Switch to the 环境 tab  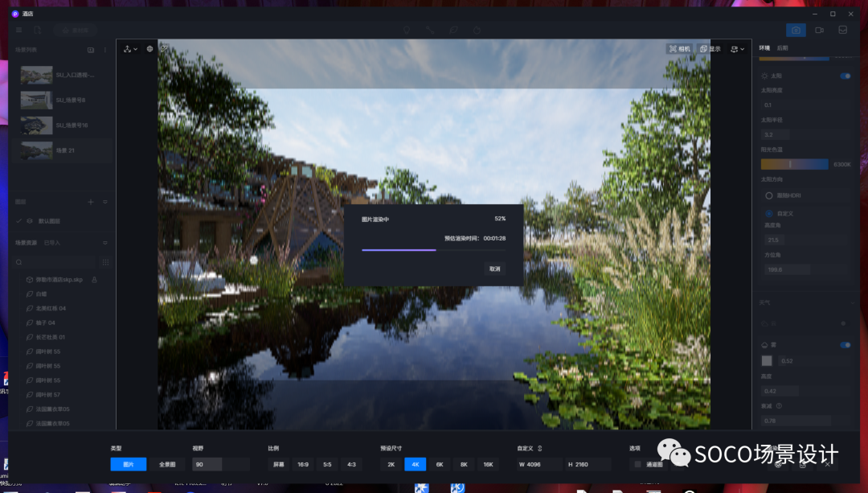click(x=764, y=48)
